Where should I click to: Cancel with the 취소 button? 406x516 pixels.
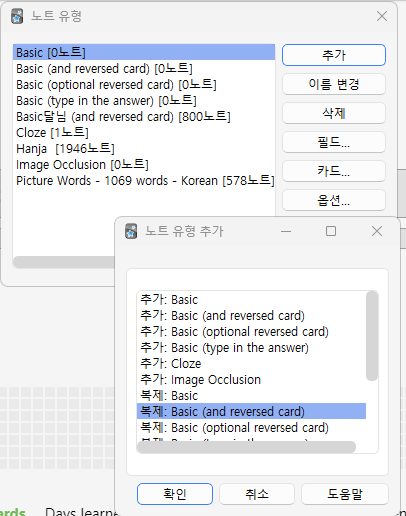pos(257,494)
